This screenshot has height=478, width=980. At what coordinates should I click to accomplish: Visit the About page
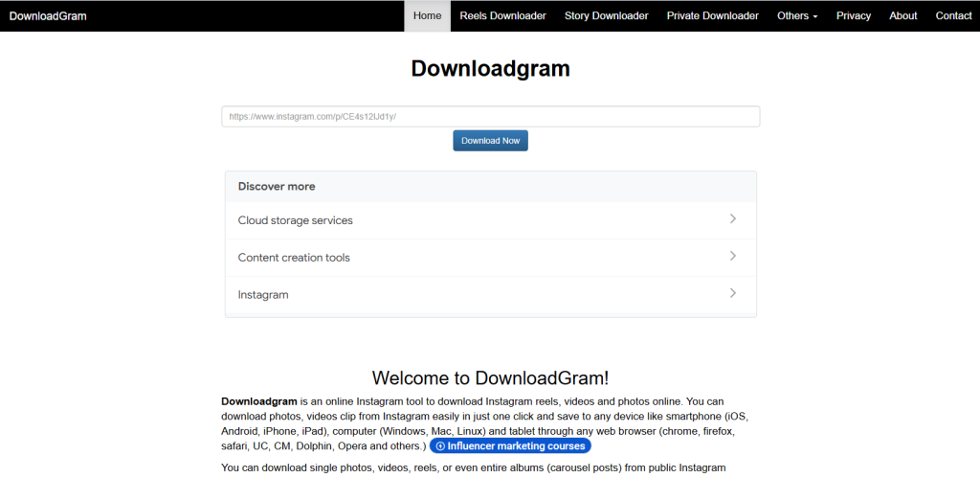tap(903, 15)
